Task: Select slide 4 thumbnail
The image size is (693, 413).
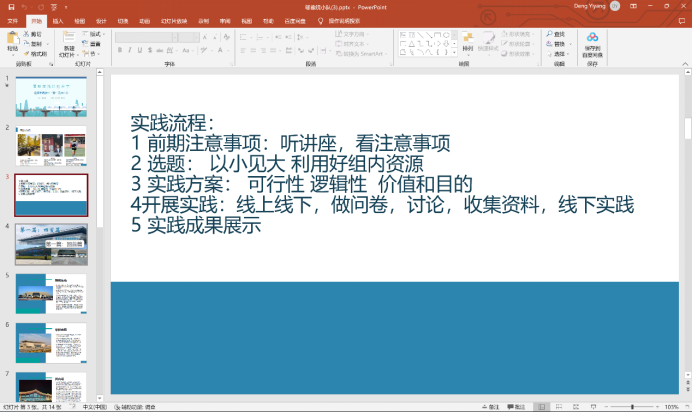Action: (x=51, y=244)
